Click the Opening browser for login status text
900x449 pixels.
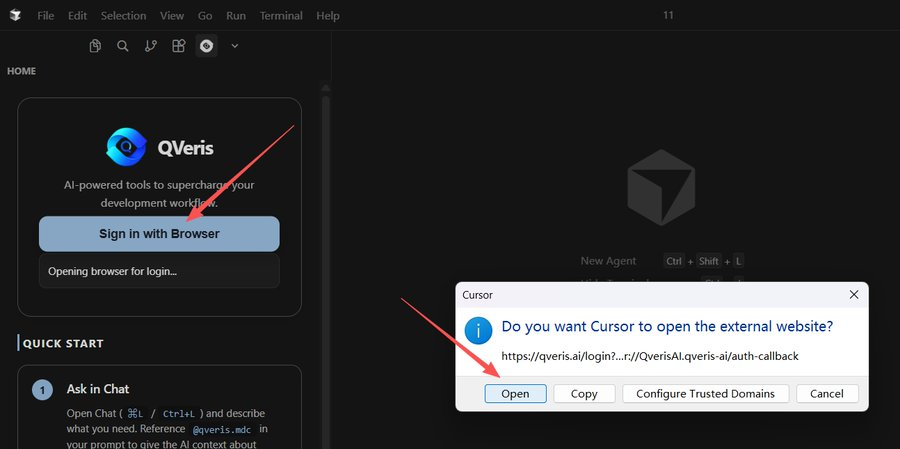112,271
